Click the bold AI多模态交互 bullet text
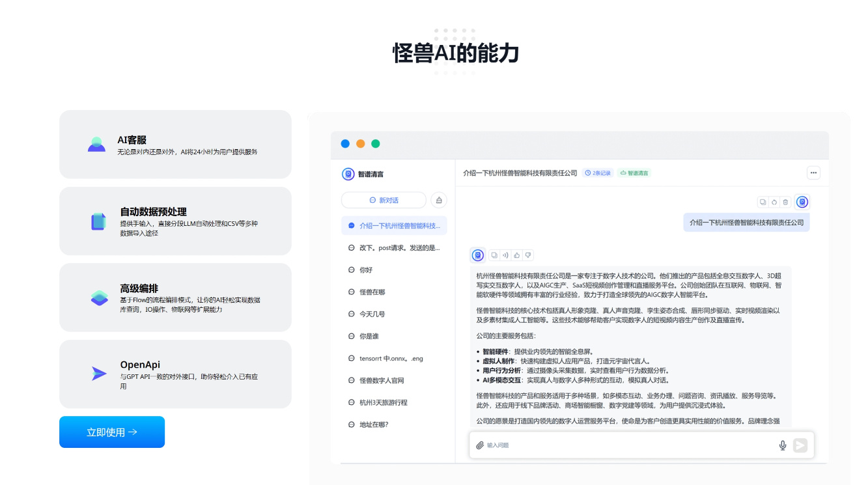Screen dimensions: 868x485 pos(502,380)
